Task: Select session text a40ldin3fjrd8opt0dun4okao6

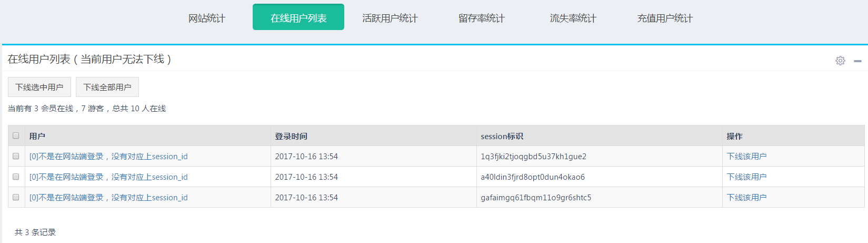Action: coord(533,177)
